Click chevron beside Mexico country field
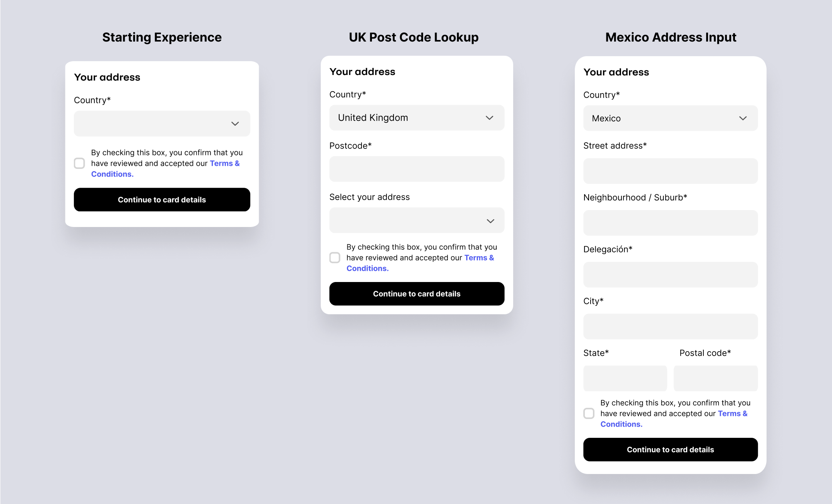 (743, 118)
